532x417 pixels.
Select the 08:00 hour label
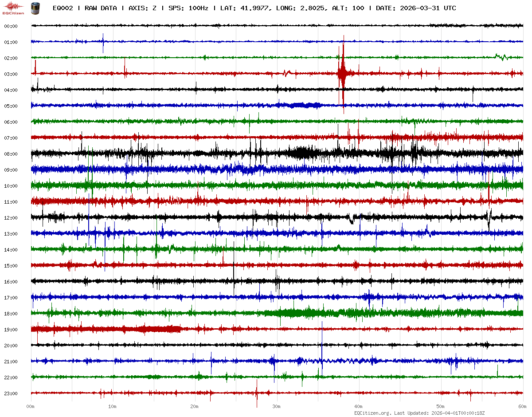click(x=11, y=154)
